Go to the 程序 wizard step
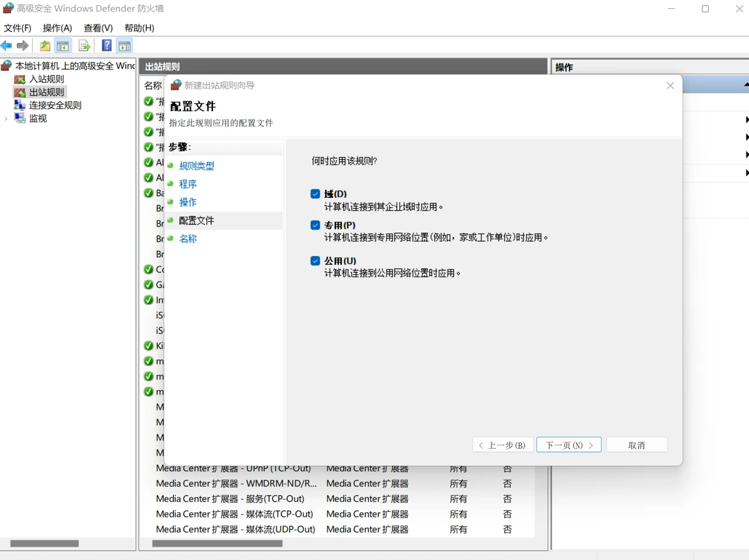Viewport: 749px width, 560px height. [x=188, y=184]
